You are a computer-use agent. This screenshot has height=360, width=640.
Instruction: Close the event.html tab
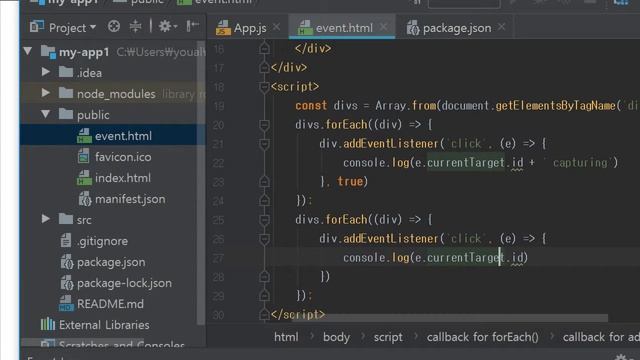(x=383, y=27)
